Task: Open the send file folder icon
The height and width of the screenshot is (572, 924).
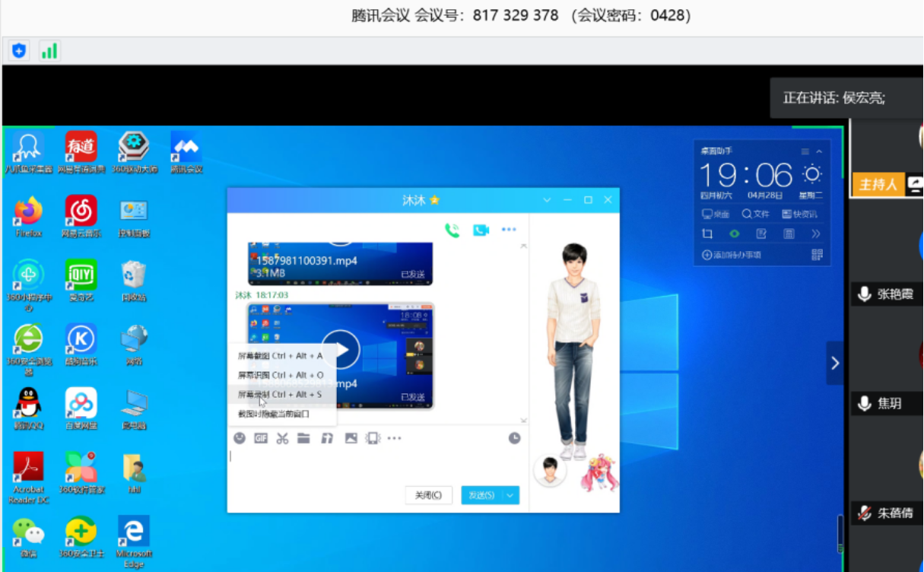Action: 303,439
